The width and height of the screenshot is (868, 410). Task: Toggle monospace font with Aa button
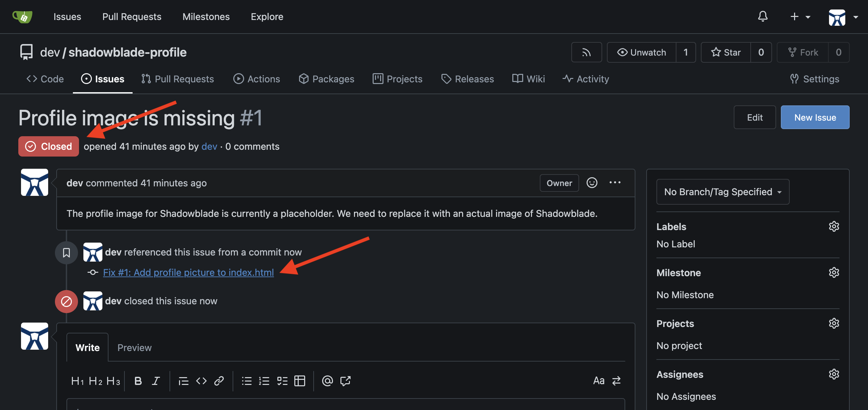coord(598,381)
